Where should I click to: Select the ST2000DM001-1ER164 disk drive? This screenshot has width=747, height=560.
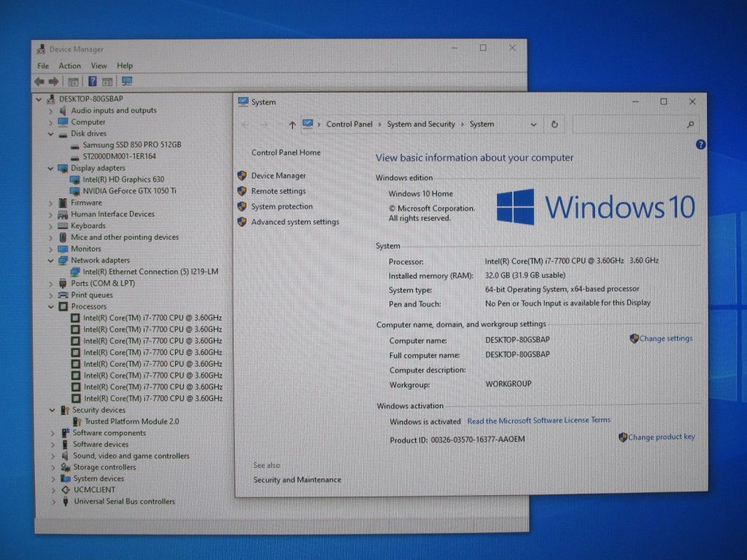(x=119, y=156)
